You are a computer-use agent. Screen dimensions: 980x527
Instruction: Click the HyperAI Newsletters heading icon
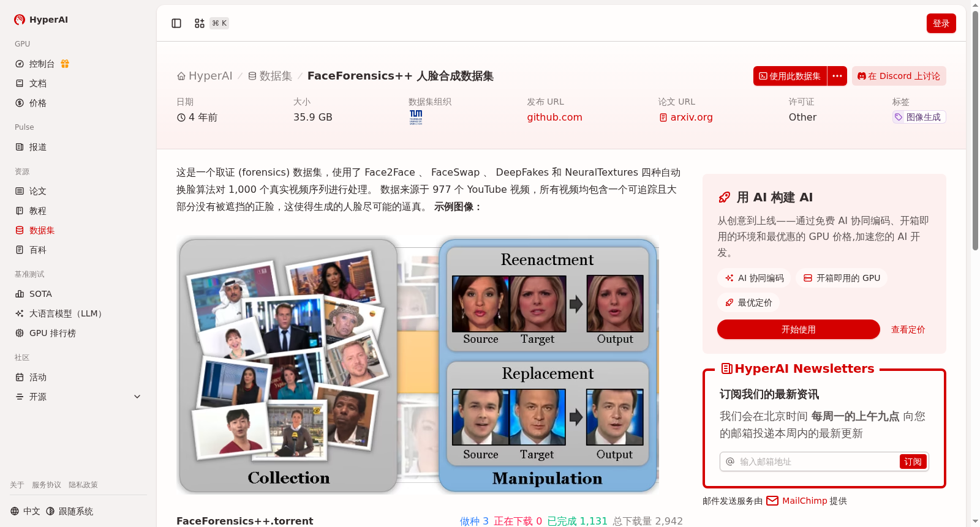click(x=727, y=368)
